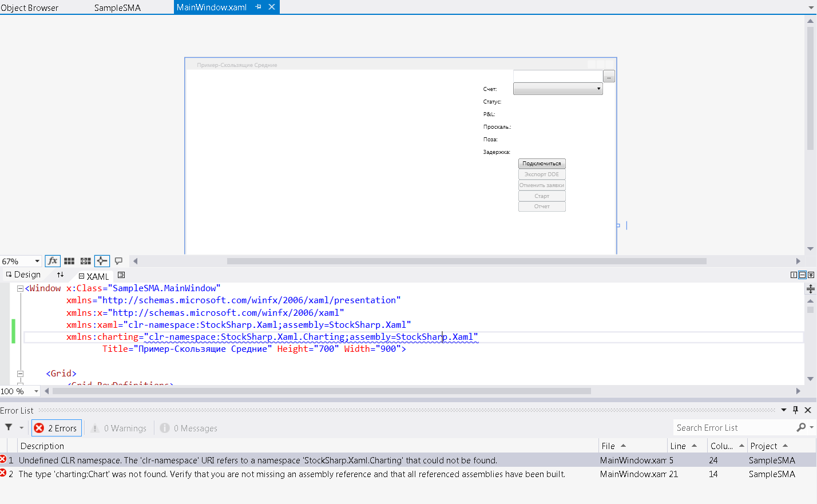Switch to the Design tab
817x504 pixels.
23,275
